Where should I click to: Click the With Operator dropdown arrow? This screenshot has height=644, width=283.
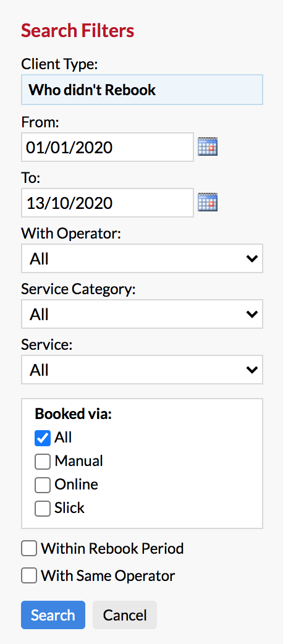coord(251,258)
